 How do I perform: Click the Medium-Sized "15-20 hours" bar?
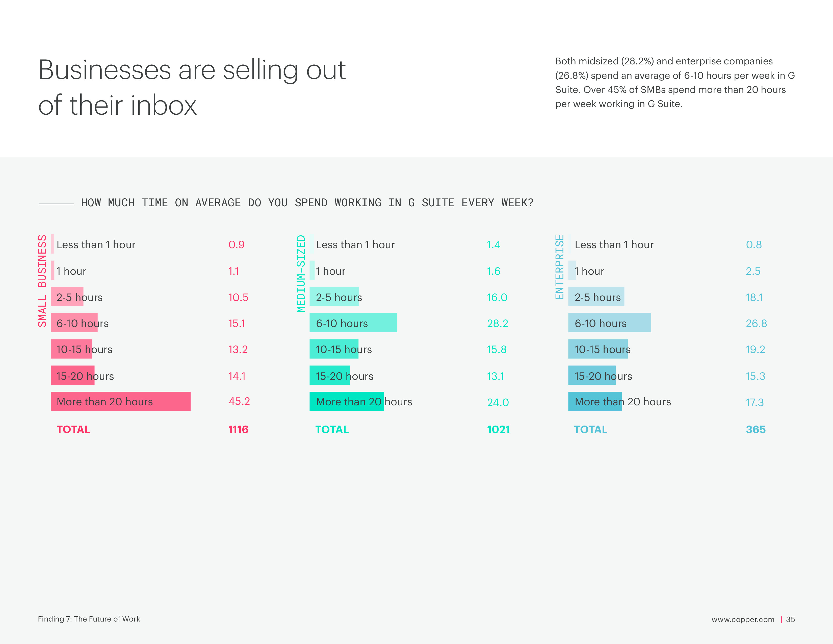tap(329, 375)
